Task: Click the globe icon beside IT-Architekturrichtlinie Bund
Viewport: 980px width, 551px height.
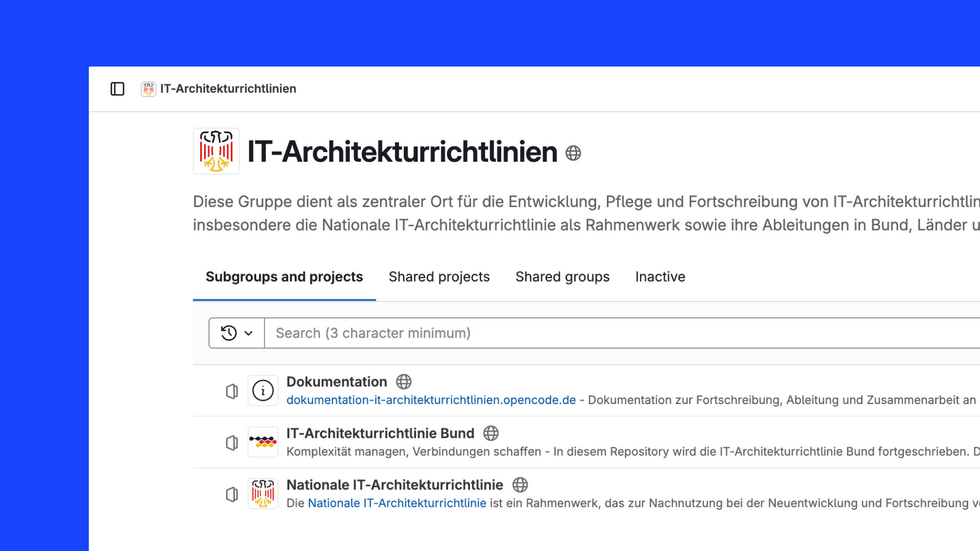Action: tap(491, 433)
